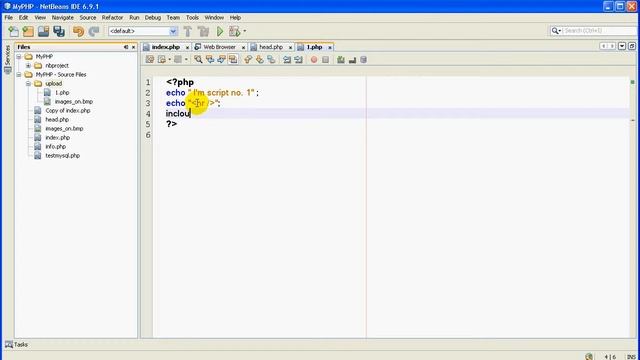Open the Help menu
This screenshot has height=360, width=640.
(x=235, y=18)
